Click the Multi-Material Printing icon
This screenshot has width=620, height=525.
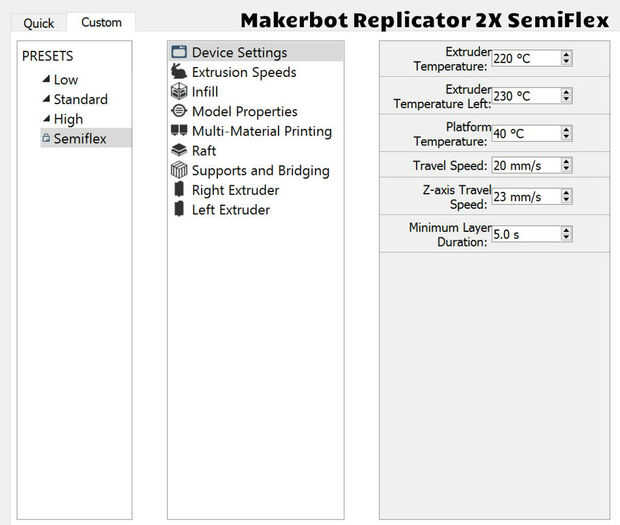179,131
